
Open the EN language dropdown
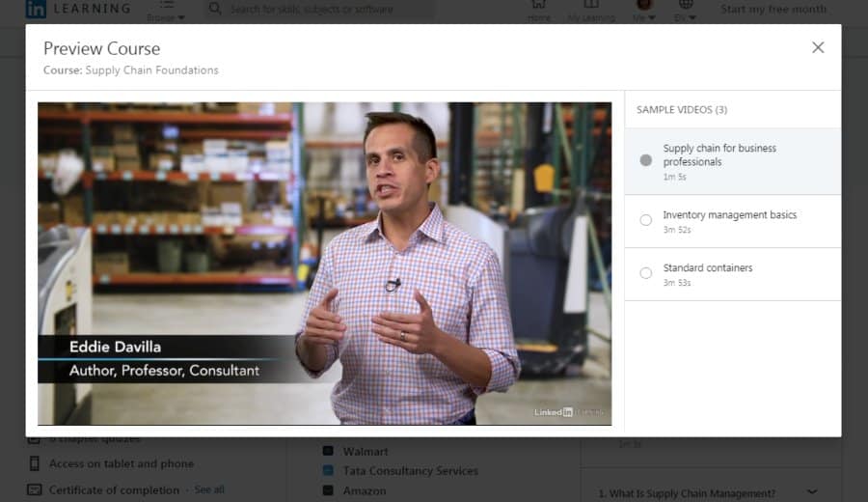tap(686, 11)
